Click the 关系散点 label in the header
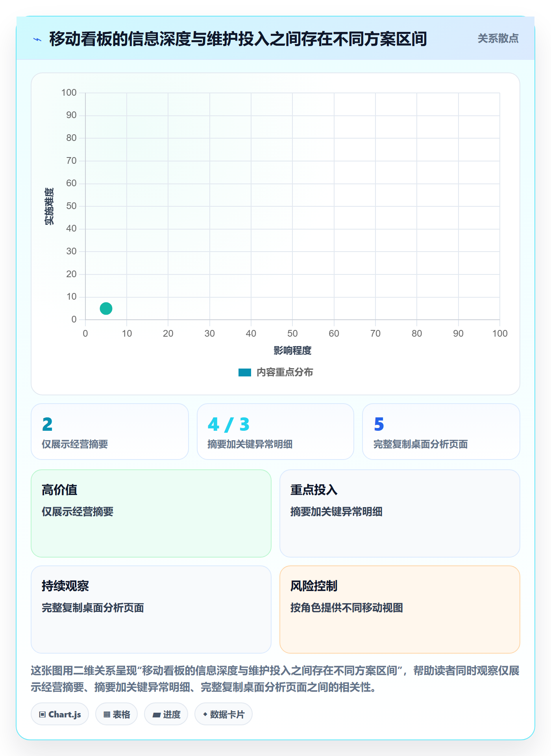551x756 pixels. [x=498, y=38]
